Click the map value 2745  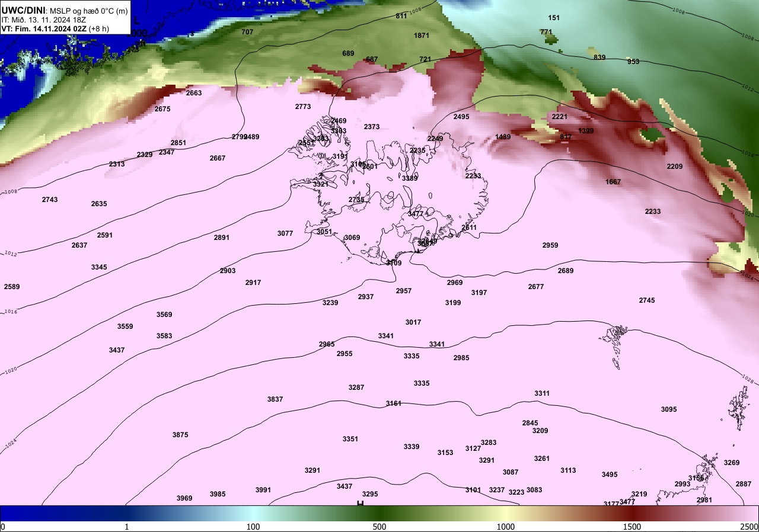coord(647,300)
